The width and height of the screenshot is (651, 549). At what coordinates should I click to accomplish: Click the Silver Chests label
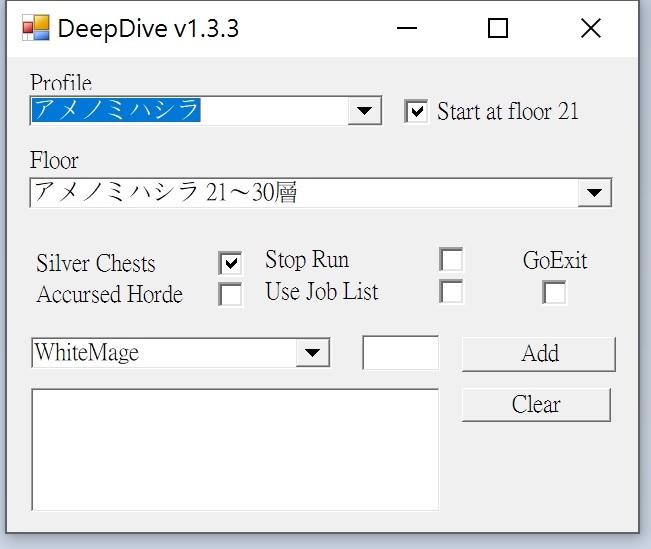[x=96, y=263]
